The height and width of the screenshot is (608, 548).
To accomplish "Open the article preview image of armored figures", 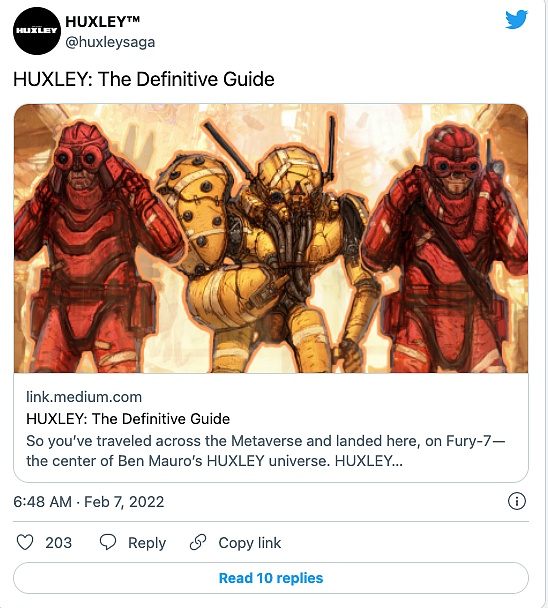I will [271, 238].
